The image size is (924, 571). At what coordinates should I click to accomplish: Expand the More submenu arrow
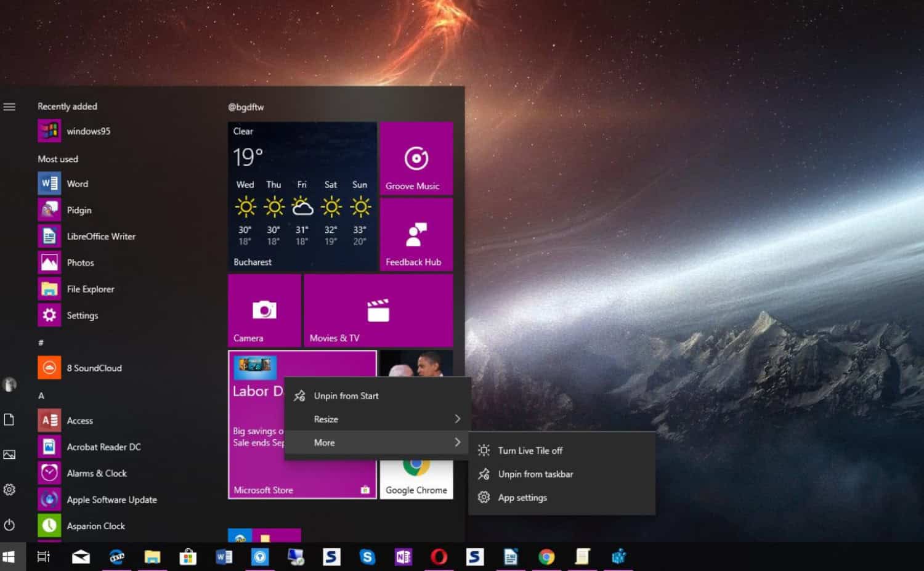point(458,442)
